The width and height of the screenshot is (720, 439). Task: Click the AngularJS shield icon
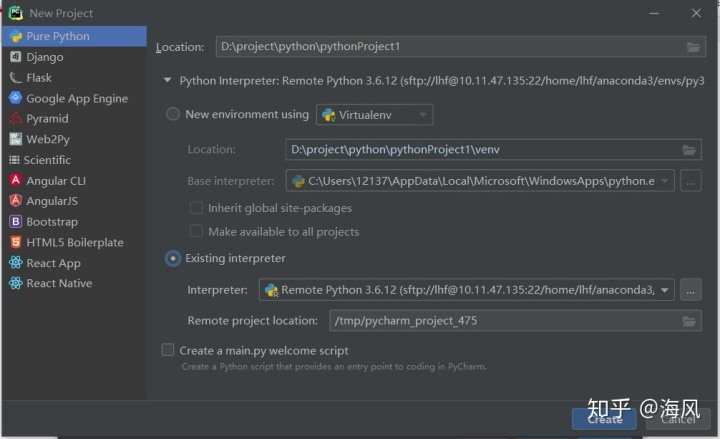[x=16, y=200]
